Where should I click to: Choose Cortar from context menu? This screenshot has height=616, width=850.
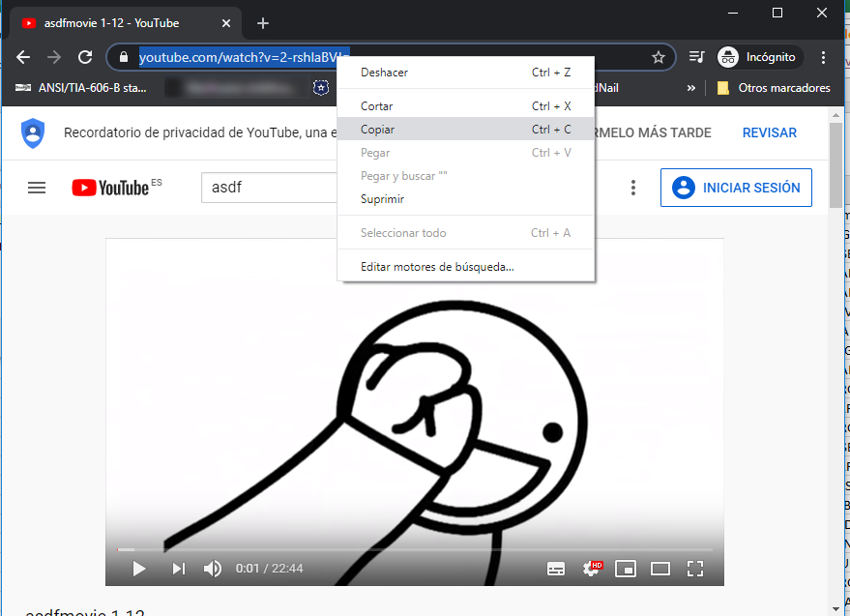click(x=376, y=106)
